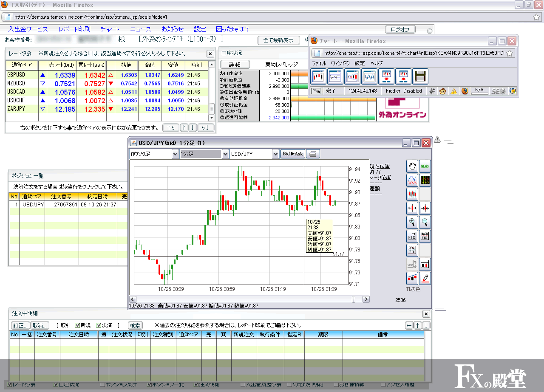Toggle the 決済 checkbox in 注文中明細
Viewport: 544px width, 392px height.
[x=99, y=325]
